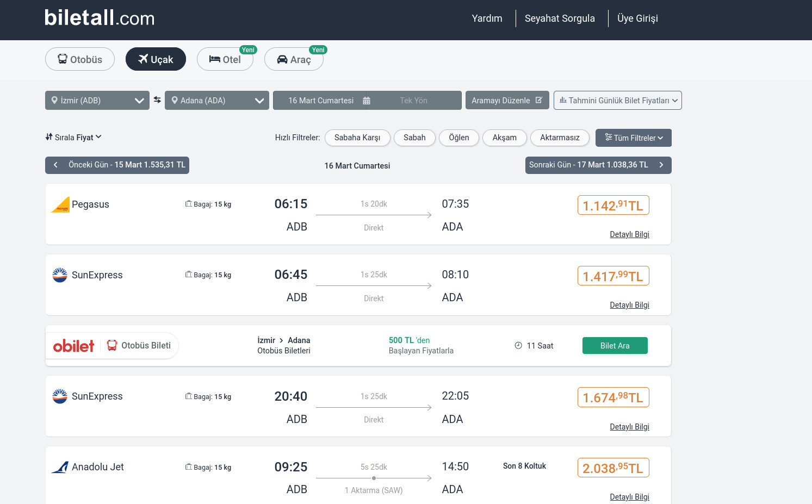Click Önceki Gün 15 Mart button
The width and height of the screenshot is (812, 504).
pyautogui.click(x=117, y=165)
